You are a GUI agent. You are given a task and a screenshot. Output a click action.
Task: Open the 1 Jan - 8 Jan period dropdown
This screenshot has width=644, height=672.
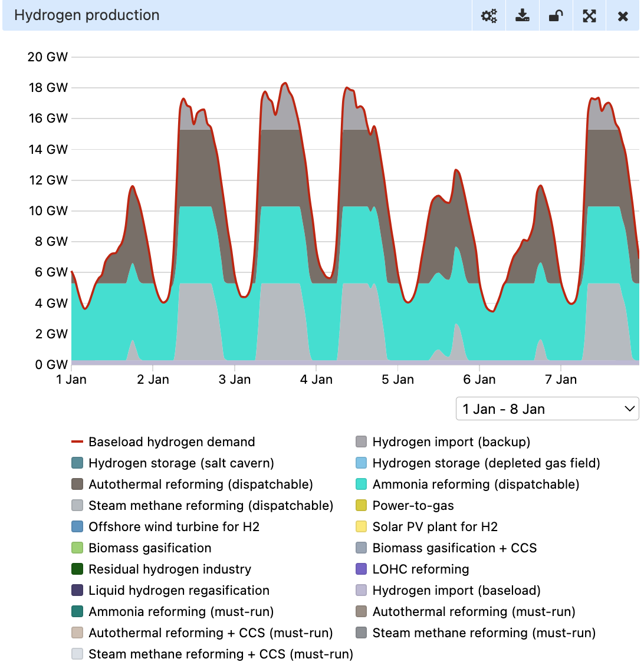[547, 409]
